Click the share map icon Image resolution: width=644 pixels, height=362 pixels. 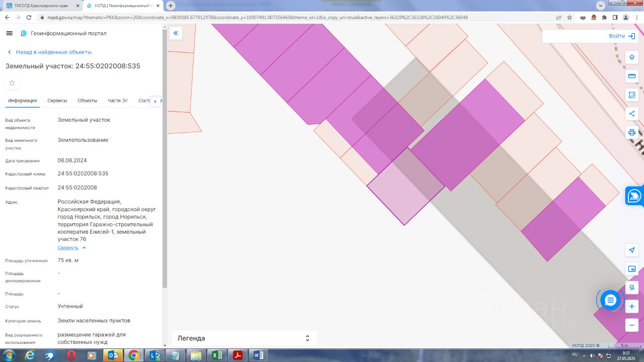(632, 114)
